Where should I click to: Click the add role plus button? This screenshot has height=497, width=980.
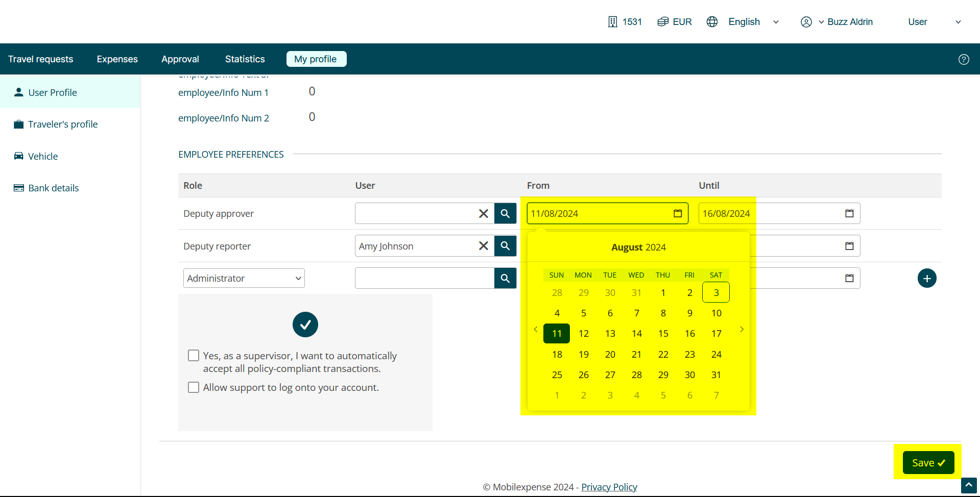(926, 278)
